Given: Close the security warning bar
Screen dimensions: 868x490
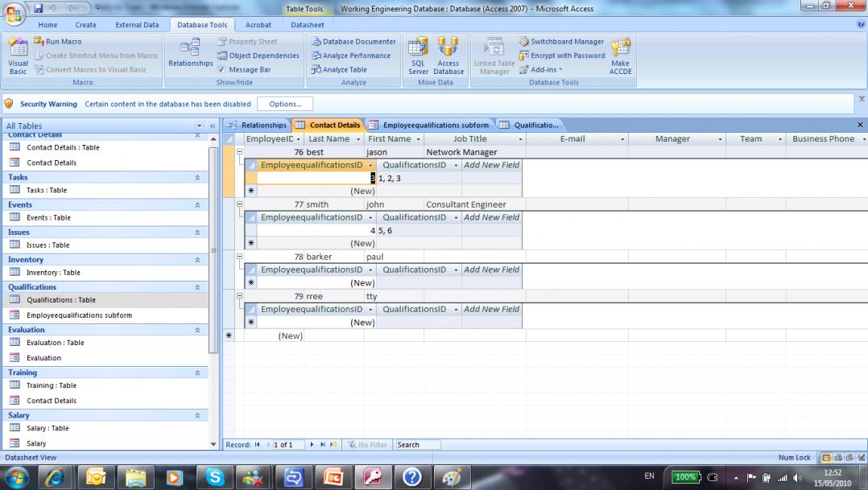Looking at the screenshot, I should pos(862,98).
